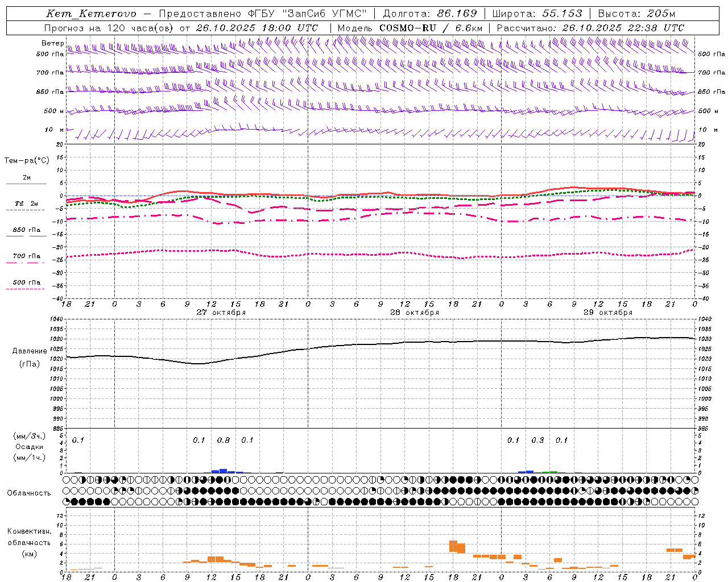This screenshot has width=728, height=582.
Task: Click the 29 октября date label
Action: click(608, 313)
